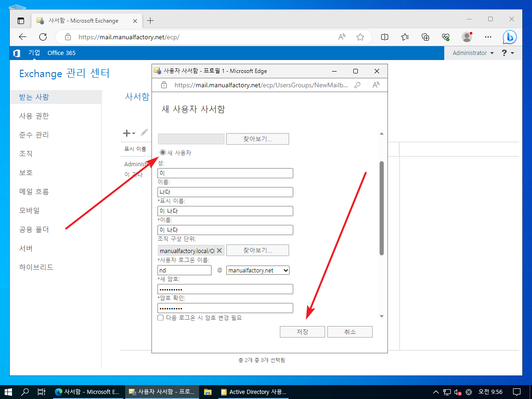Open 조직 in the left navigation
The width and height of the screenshot is (532, 399).
26,153
